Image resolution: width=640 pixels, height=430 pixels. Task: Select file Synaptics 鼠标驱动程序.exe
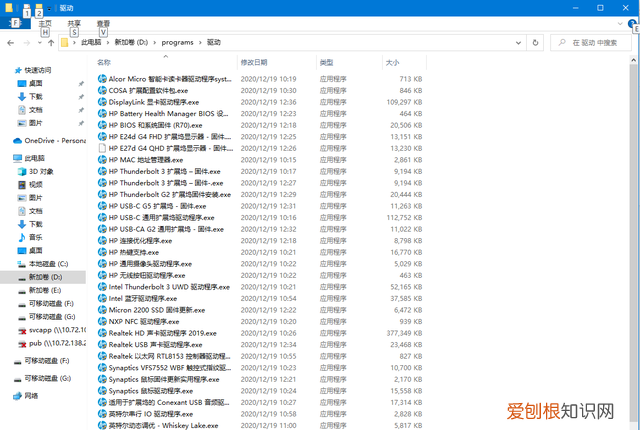(151, 391)
